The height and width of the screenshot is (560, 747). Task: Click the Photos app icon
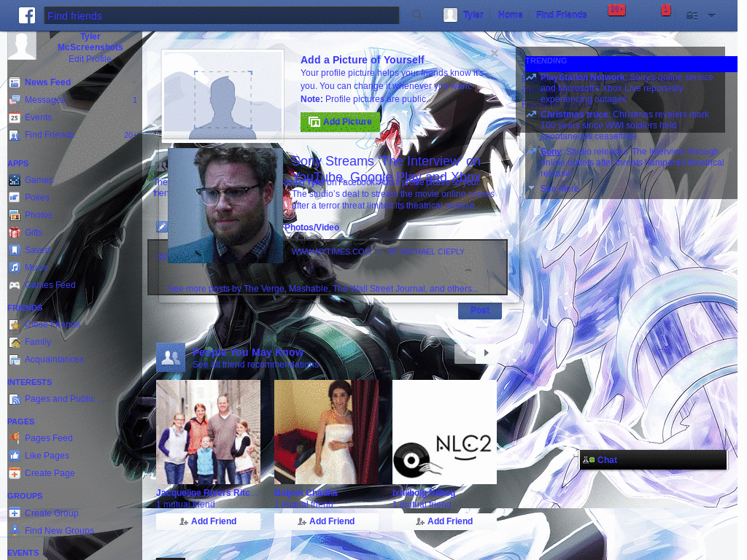point(15,215)
